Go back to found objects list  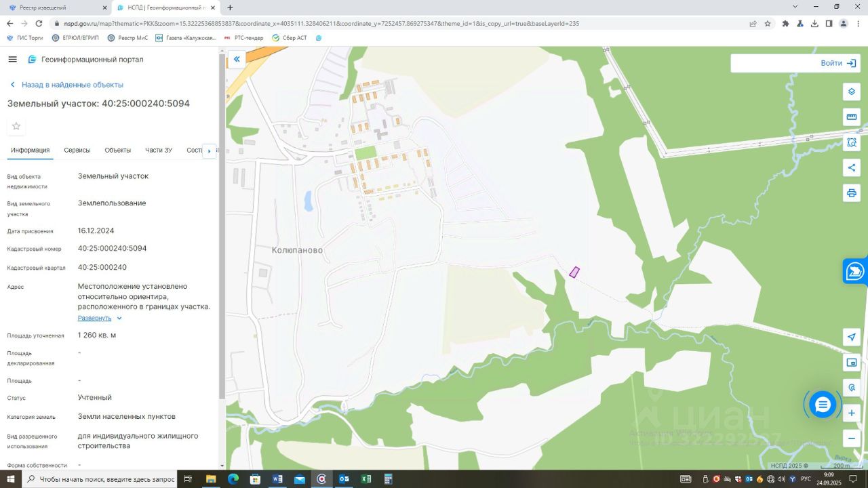(x=66, y=85)
